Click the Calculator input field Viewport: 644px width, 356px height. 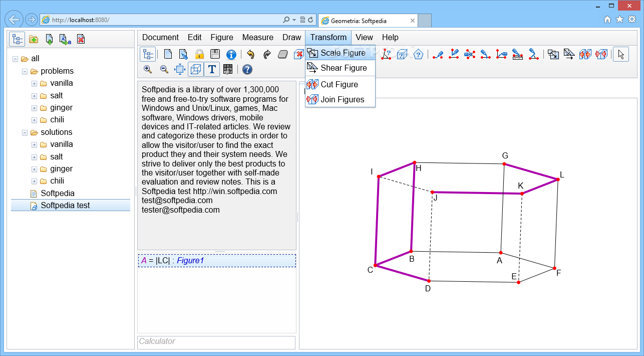click(216, 341)
